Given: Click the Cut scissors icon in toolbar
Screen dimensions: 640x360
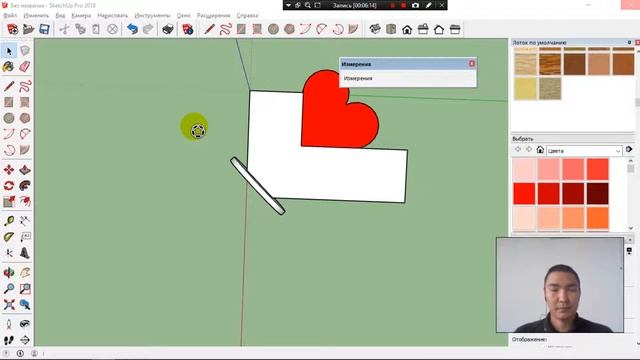Looking at the screenshot, I should [x=64, y=29].
